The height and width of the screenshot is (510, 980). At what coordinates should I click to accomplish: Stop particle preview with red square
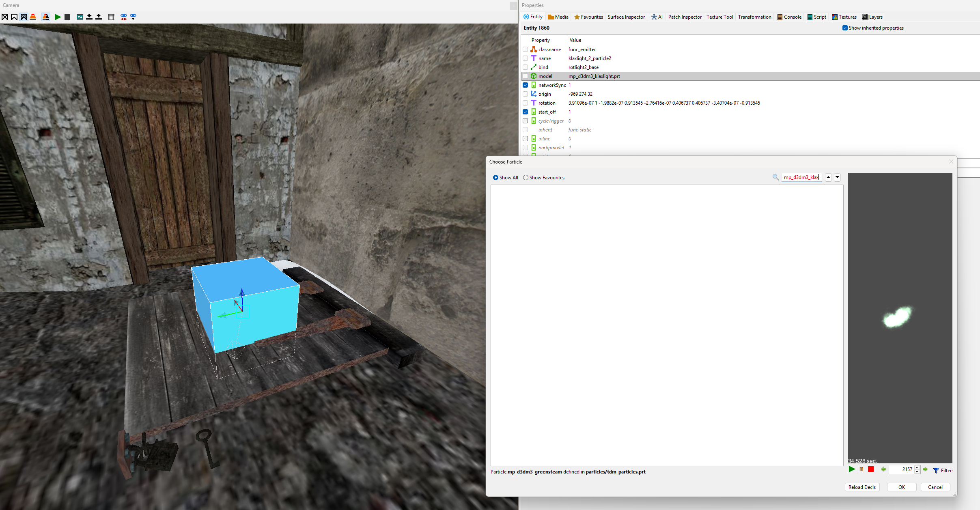tap(871, 469)
